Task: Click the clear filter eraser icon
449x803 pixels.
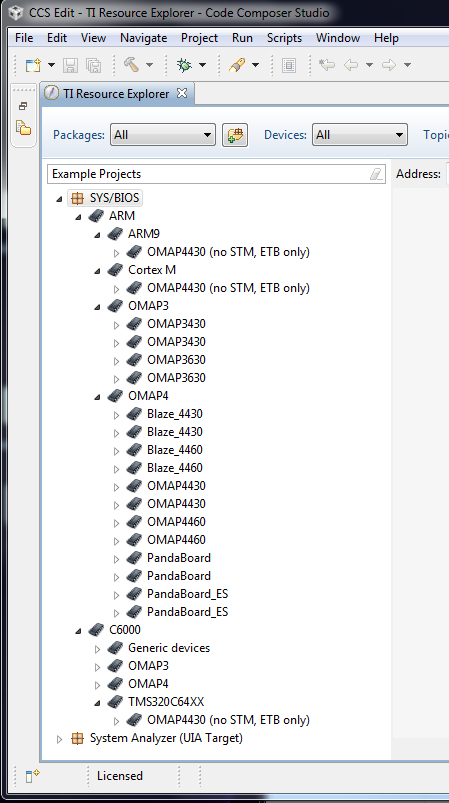Action: coord(376,174)
